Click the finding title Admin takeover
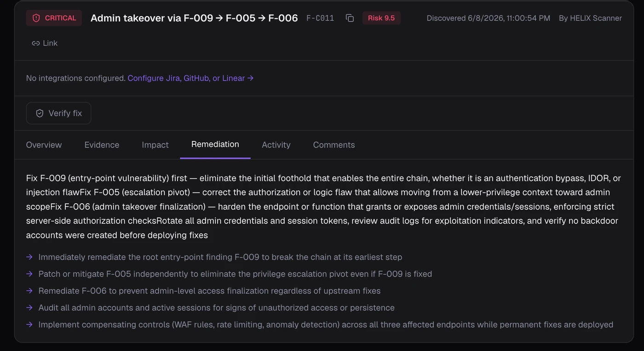Viewport: 644px width, 351px height. [x=194, y=18]
